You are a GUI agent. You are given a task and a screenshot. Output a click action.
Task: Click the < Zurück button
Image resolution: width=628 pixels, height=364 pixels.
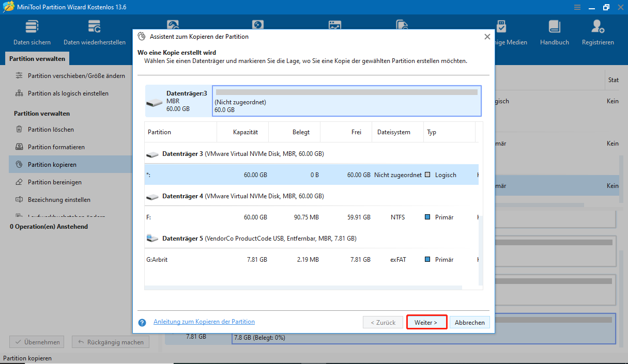coord(383,323)
